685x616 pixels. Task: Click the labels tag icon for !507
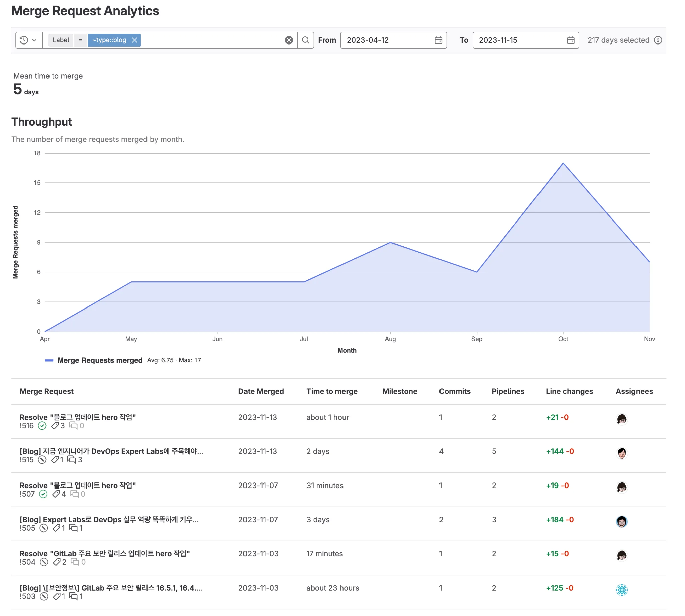pyautogui.click(x=56, y=494)
